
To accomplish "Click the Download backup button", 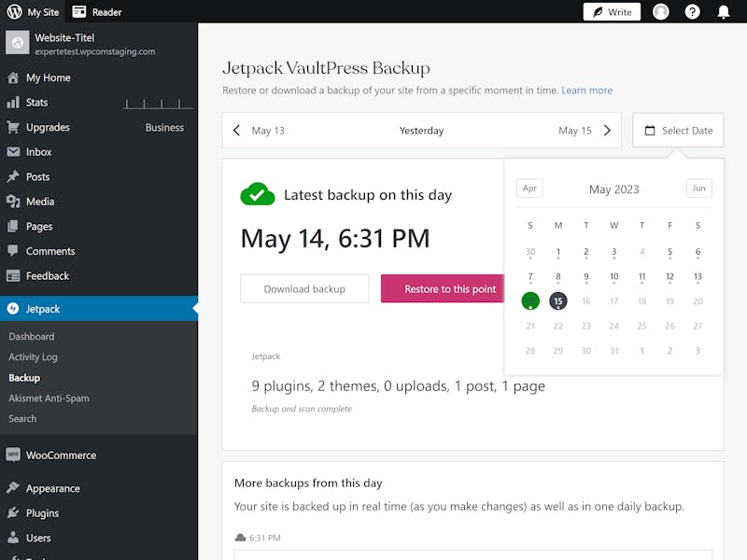I will [x=304, y=288].
